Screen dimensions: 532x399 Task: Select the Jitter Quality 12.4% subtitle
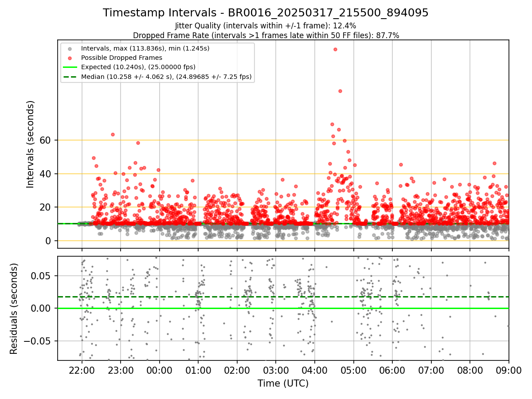(266, 26)
